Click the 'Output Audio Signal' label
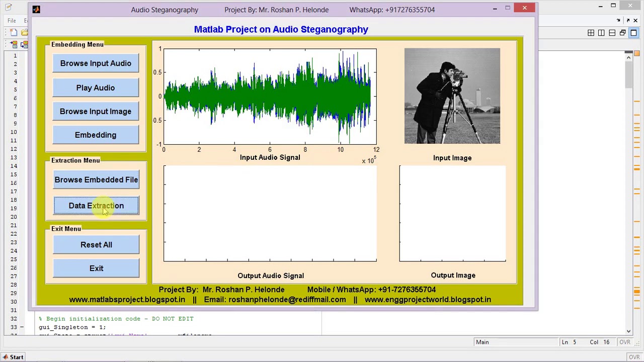The height and width of the screenshot is (362, 644). tap(271, 276)
